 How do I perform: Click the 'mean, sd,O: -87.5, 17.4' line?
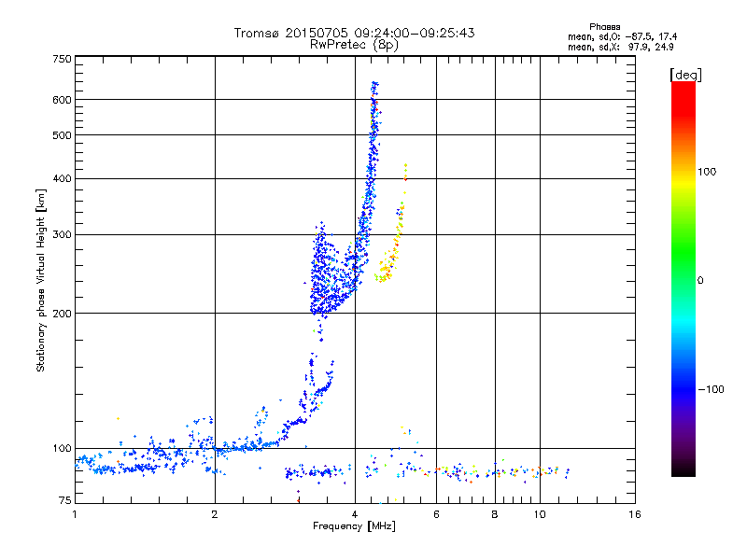click(622, 36)
